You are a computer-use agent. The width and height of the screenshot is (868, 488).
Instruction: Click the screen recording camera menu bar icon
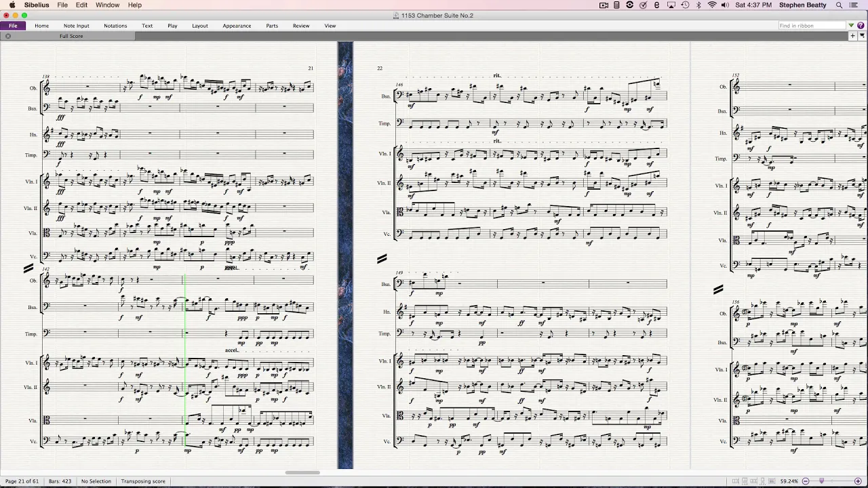click(x=604, y=5)
